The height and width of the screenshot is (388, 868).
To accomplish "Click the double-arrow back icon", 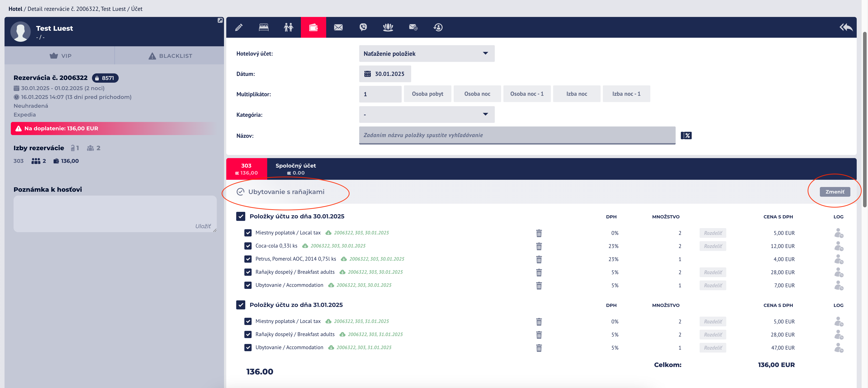I will click(846, 27).
